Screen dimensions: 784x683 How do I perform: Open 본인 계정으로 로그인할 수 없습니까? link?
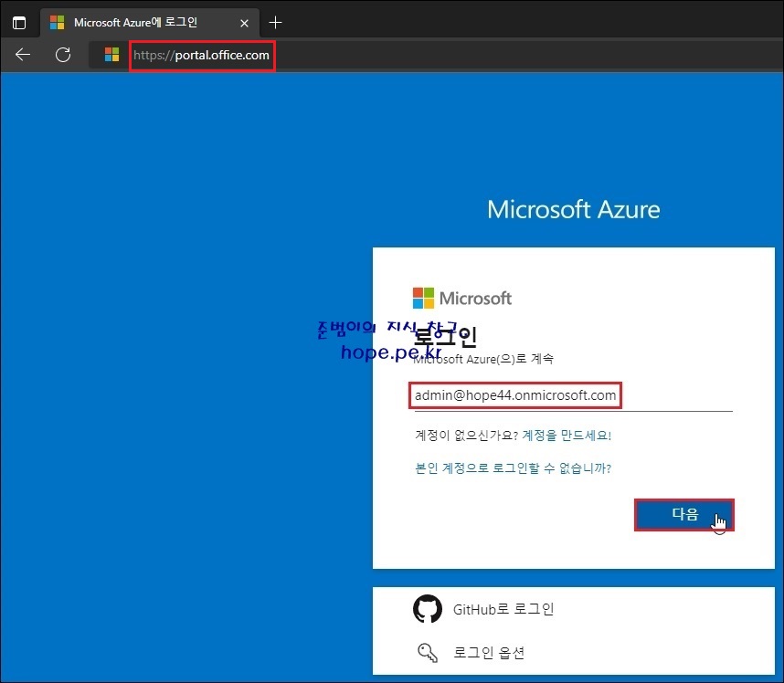(513, 468)
